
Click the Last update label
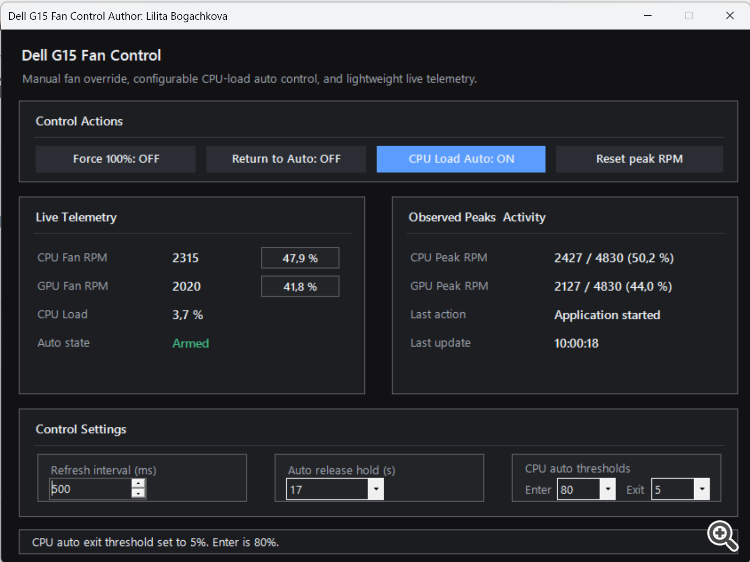440,342
